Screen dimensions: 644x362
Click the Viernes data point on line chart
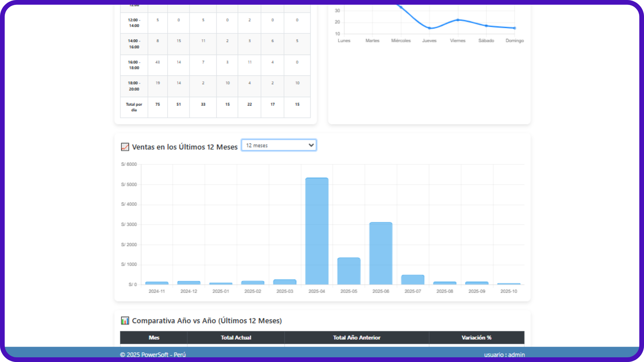tap(458, 20)
